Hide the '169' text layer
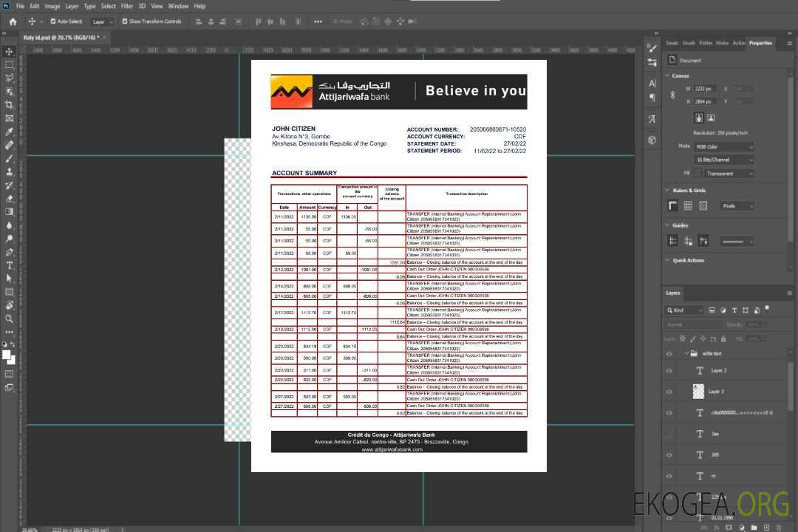This screenshot has width=798, height=532. click(x=669, y=455)
